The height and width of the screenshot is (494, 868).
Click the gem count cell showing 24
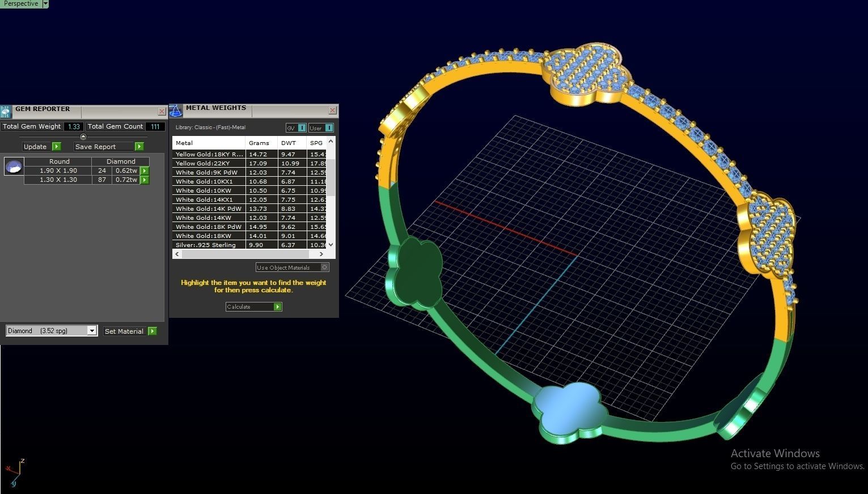(x=102, y=171)
